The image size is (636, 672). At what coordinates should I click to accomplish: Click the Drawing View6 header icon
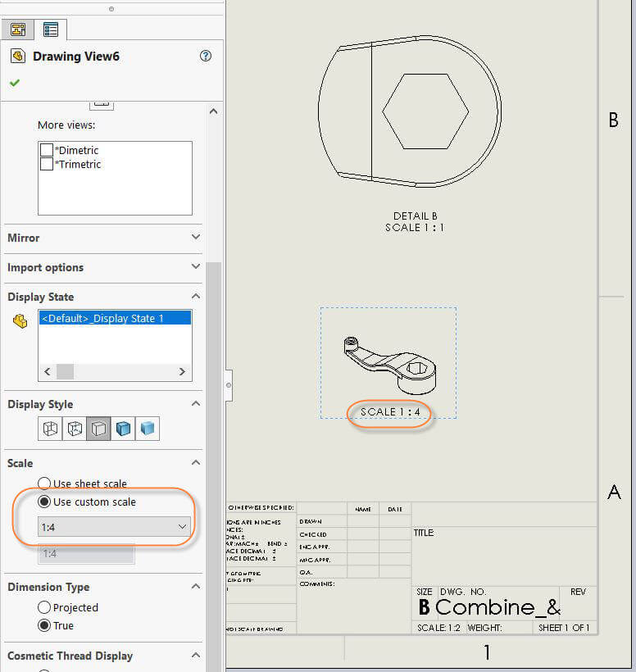coord(18,57)
